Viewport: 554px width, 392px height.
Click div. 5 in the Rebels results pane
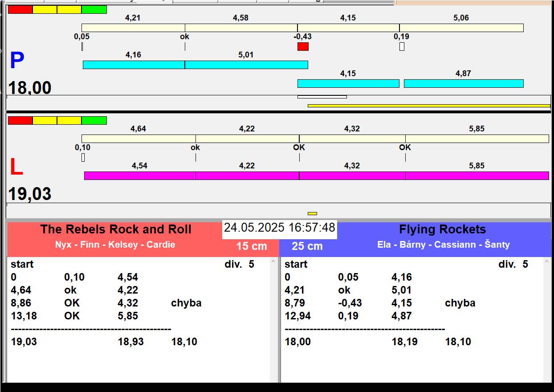pyautogui.click(x=239, y=264)
